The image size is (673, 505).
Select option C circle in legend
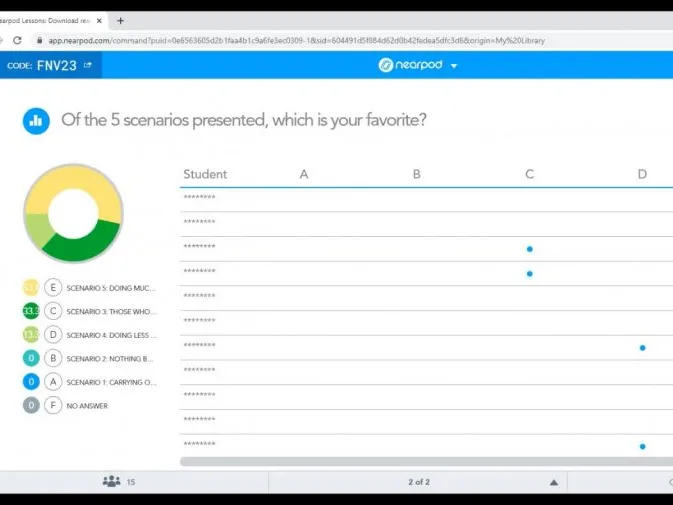coord(53,311)
